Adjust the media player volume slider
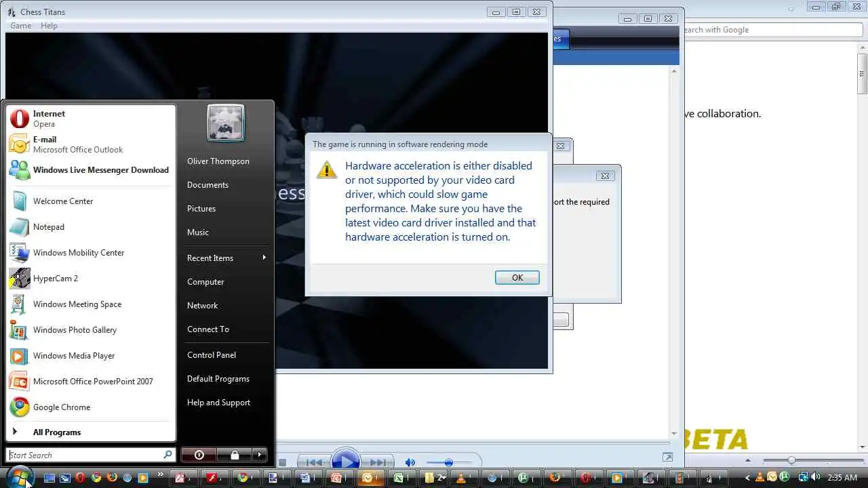 pos(448,462)
